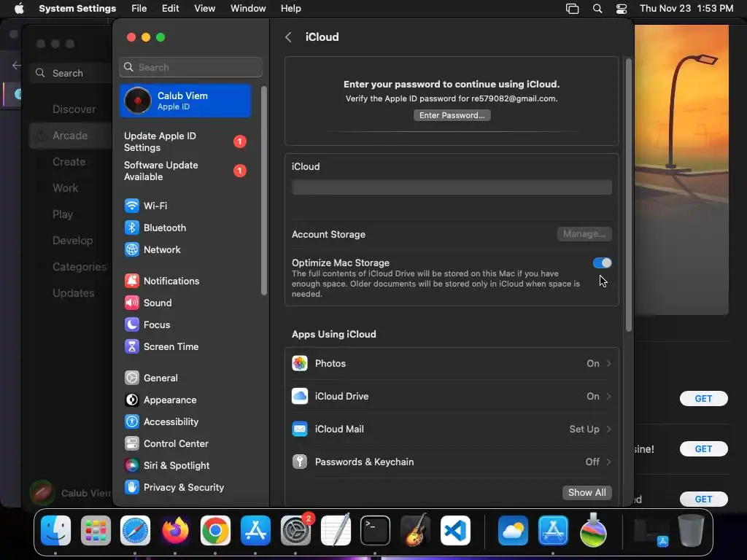The image size is (747, 560).
Task: Open the View menu
Action: (x=205, y=9)
